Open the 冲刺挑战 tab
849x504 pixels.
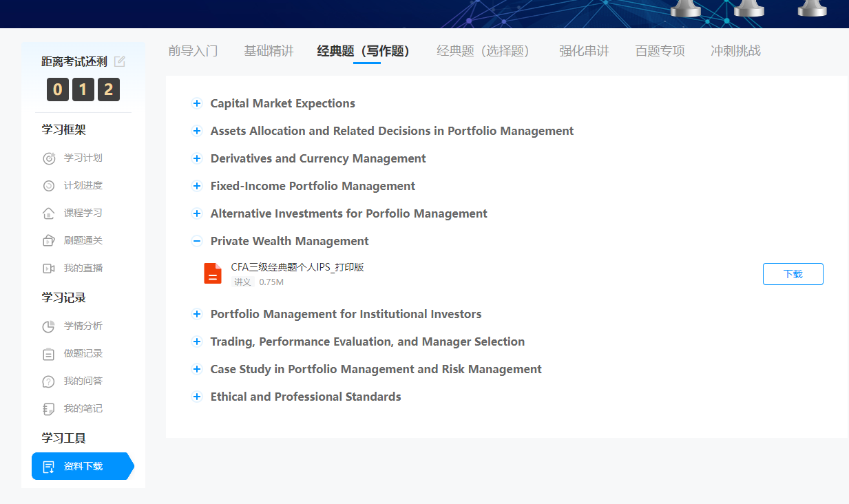(735, 51)
